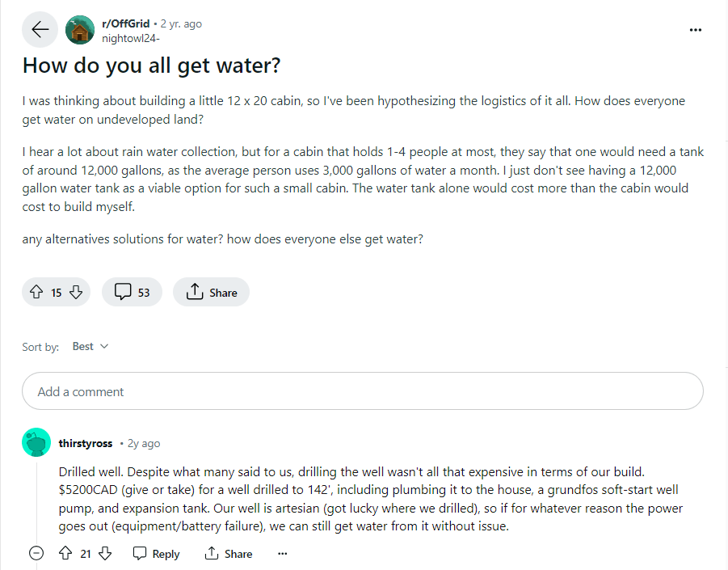Upvote thirstyross's drilled well comment
728x570 pixels.
(65, 553)
